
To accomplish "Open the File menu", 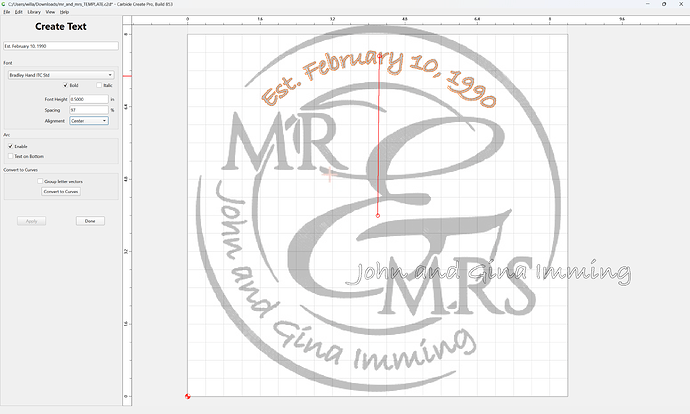I will pyautogui.click(x=7, y=12).
